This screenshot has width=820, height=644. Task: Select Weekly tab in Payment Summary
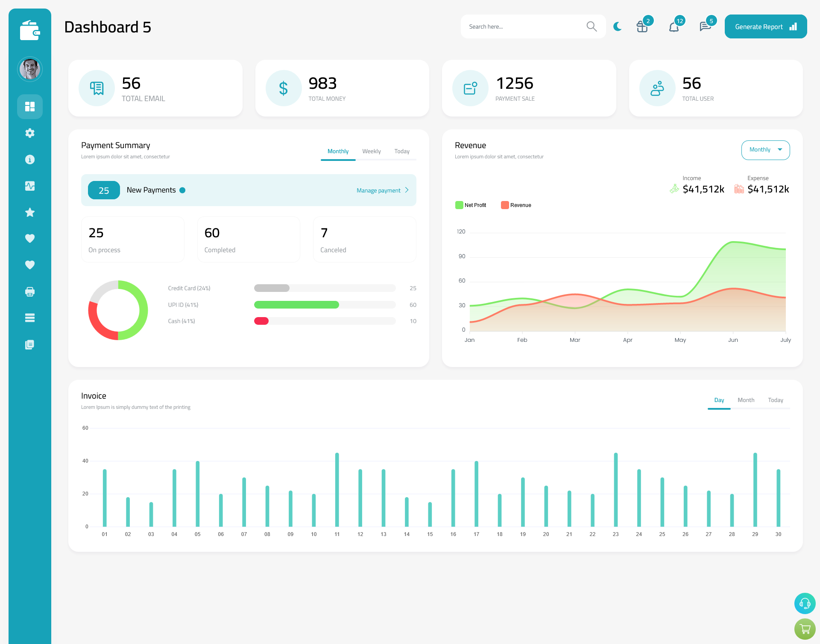pos(372,151)
